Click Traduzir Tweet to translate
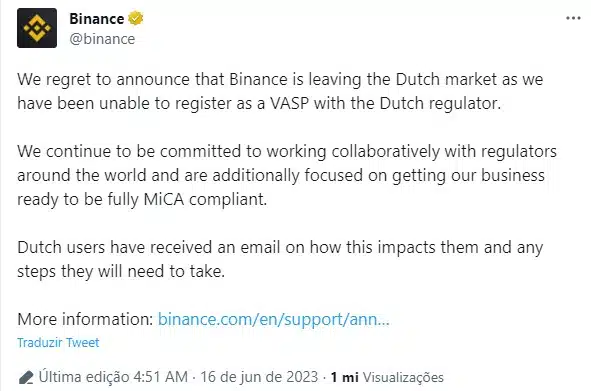This screenshot has width=591, height=391. point(58,342)
